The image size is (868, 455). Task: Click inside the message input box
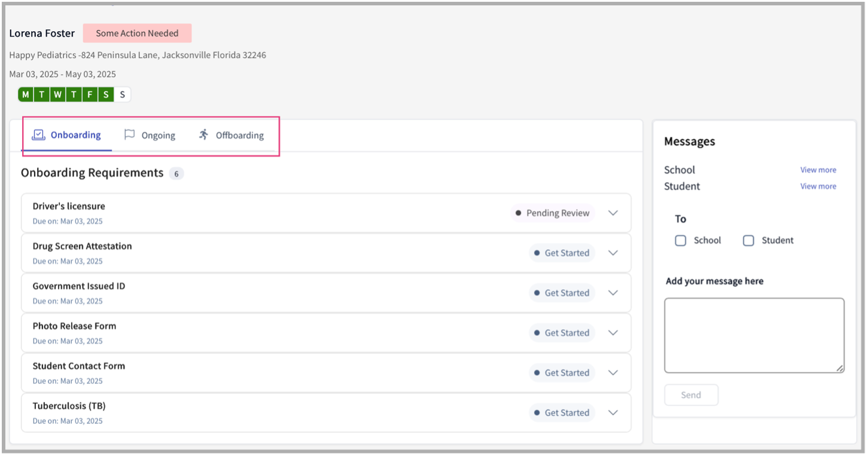754,334
